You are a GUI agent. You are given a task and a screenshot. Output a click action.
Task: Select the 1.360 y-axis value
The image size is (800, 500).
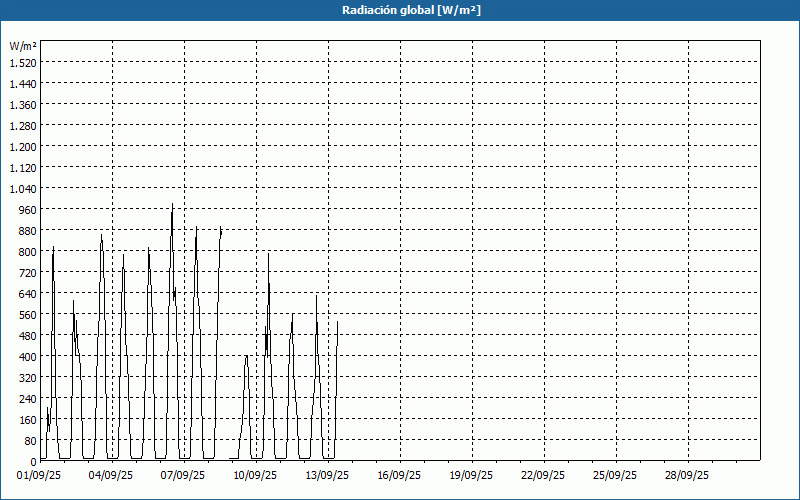(23, 105)
